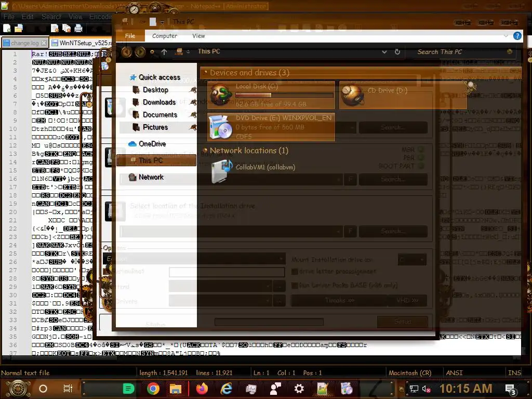This screenshot has width=532, height=399.
Task: Toggle drive letter preassignment checkbox in WinNTSetup
Action: (295, 271)
